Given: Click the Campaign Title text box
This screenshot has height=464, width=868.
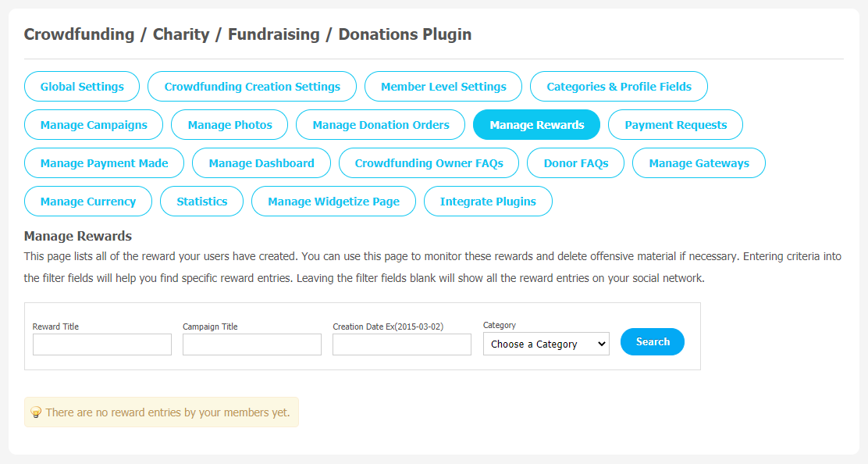Looking at the screenshot, I should point(252,344).
